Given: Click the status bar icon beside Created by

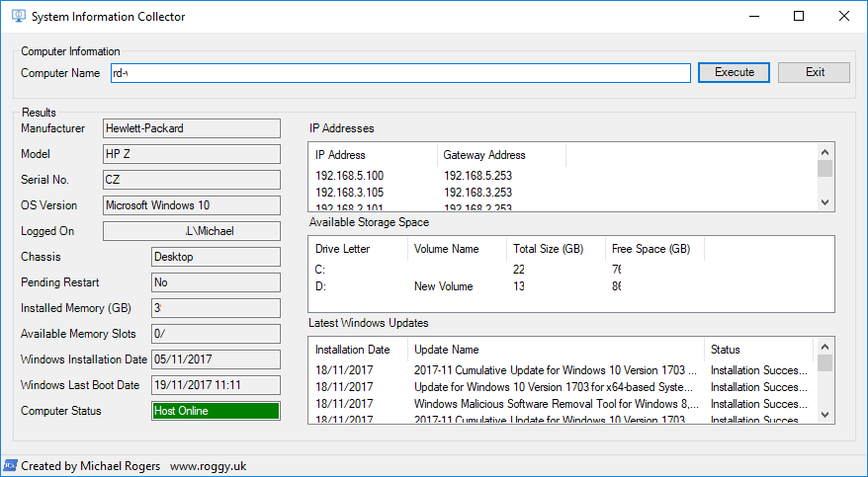Looking at the screenshot, I should [11, 465].
